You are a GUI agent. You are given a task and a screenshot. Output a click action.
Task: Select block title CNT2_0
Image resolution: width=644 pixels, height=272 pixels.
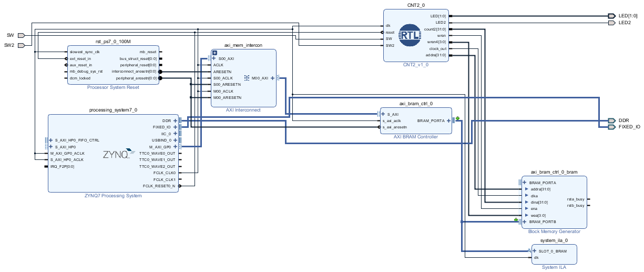(x=415, y=5)
